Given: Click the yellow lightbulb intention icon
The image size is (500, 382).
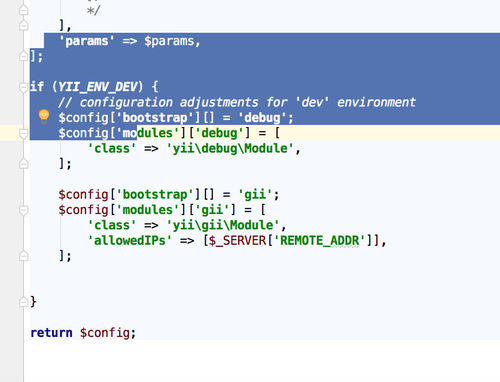Looking at the screenshot, I should 44,116.
